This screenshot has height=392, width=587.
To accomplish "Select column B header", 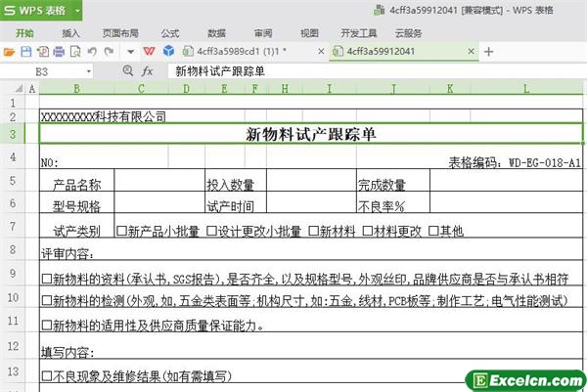I will [76, 89].
